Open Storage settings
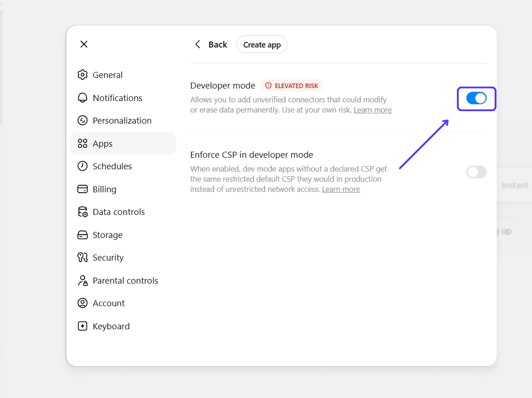This screenshot has height=398, width=532. point(123,235)
